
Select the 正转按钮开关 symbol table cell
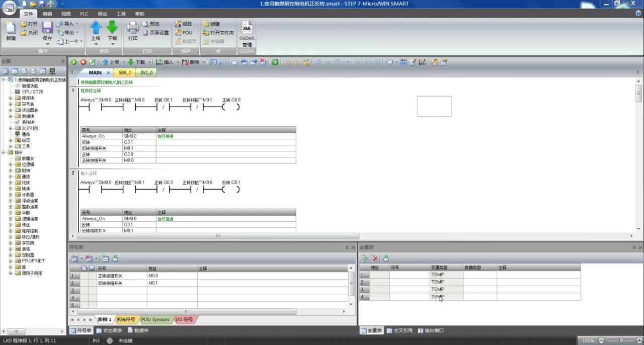pyautogui.click(x=122, y=276)
